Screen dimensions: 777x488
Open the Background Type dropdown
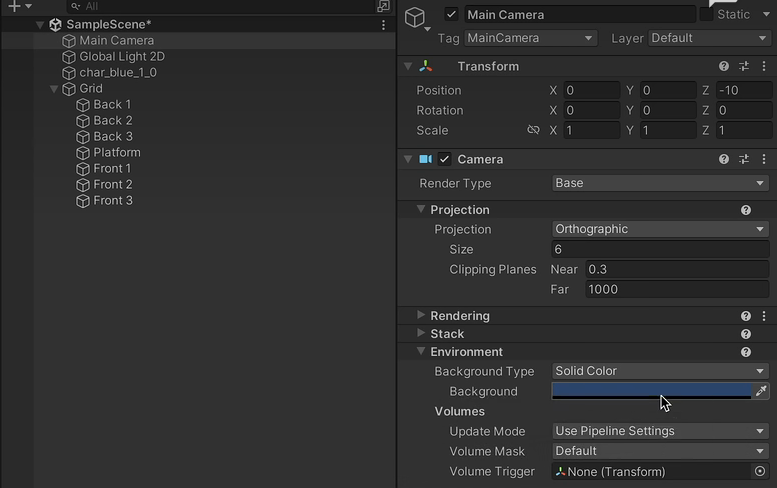(x=660, y=371)
